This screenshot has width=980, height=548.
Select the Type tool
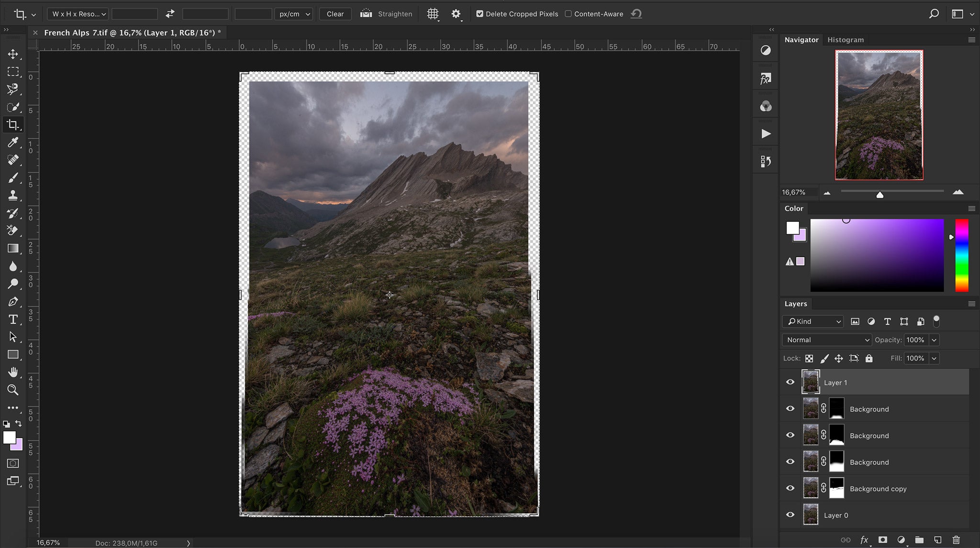tap(13, 319)
